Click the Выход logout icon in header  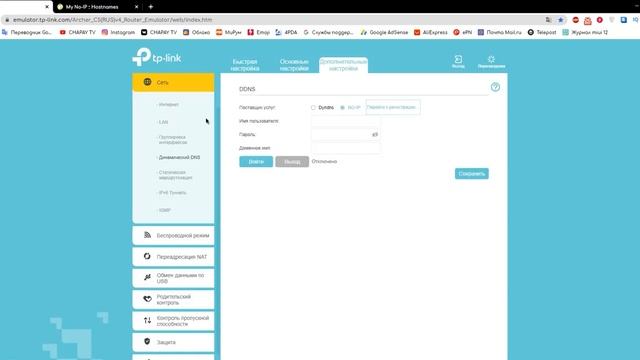pos(458,62)
